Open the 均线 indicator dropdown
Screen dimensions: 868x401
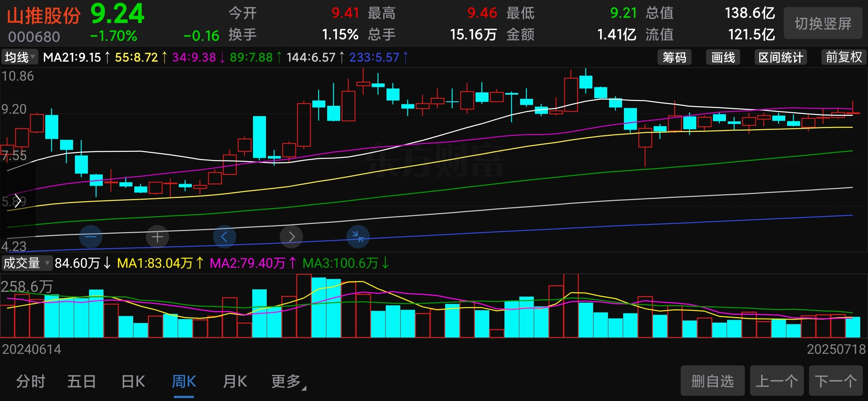[x=20, y=57]
